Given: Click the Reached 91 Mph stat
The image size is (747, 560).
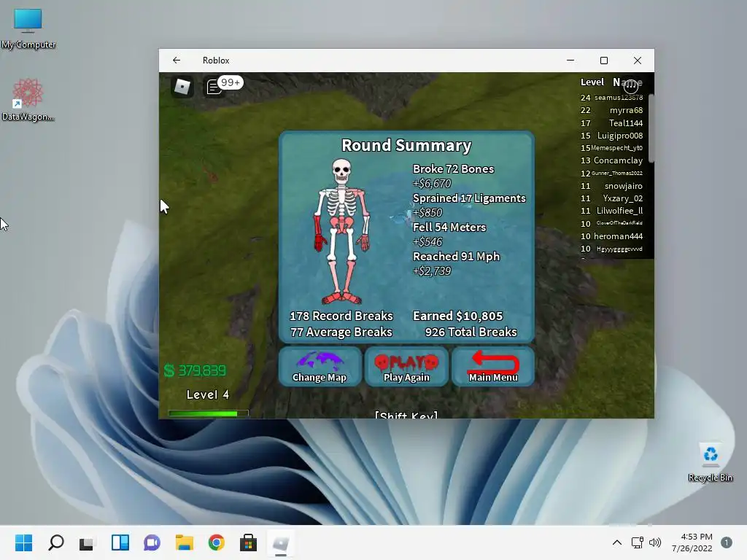Looking at the screenshot, I should tap(456, 256).
